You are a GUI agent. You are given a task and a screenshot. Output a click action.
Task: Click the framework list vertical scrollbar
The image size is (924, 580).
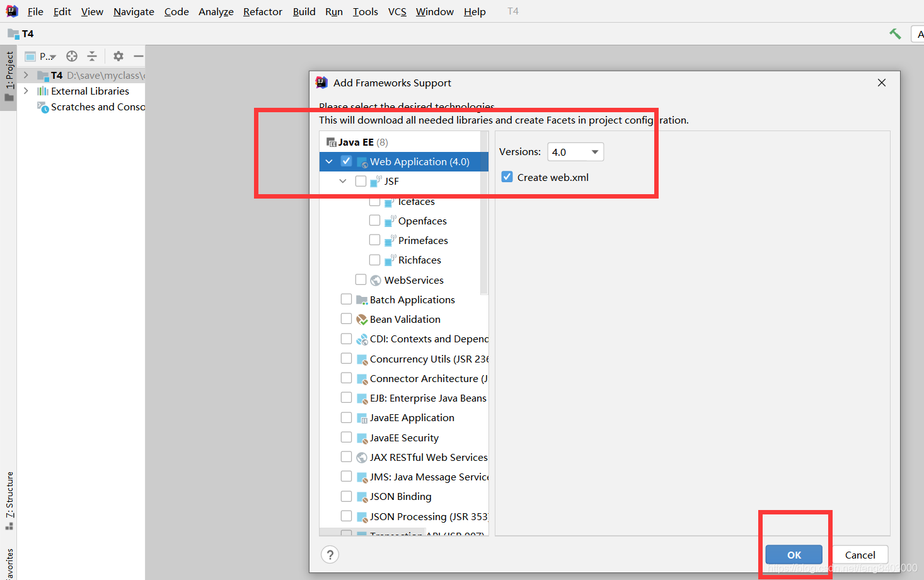pos(484,212)
